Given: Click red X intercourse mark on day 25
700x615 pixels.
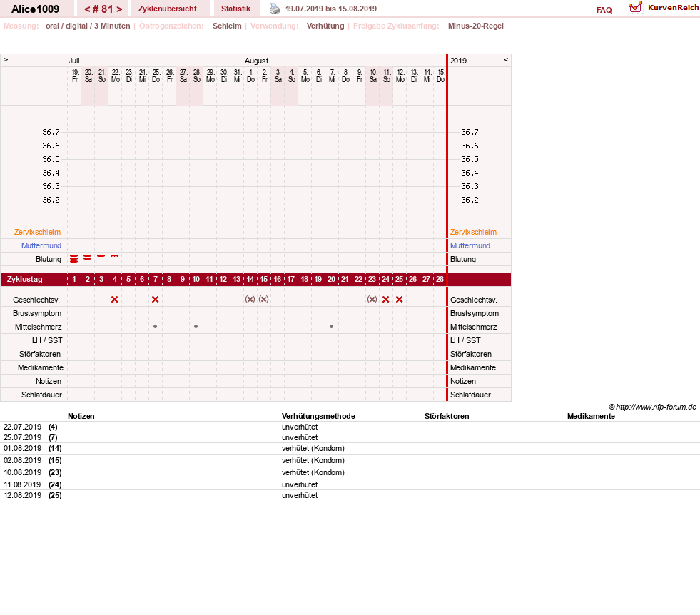Looking at the screenshot, I should [x=399, y=300].
